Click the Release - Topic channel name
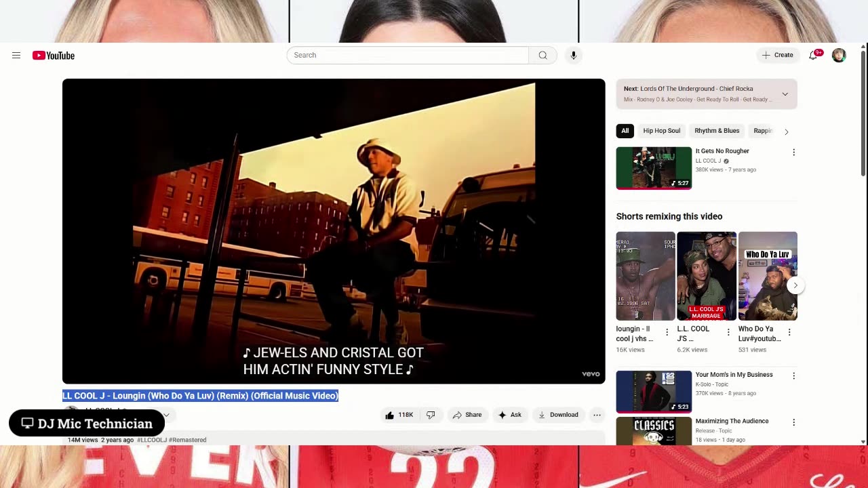 [714, 430]
